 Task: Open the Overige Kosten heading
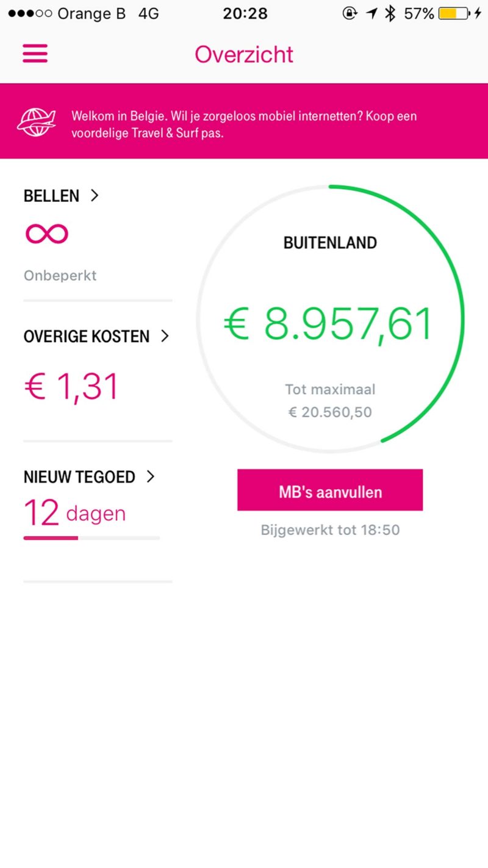87,336
